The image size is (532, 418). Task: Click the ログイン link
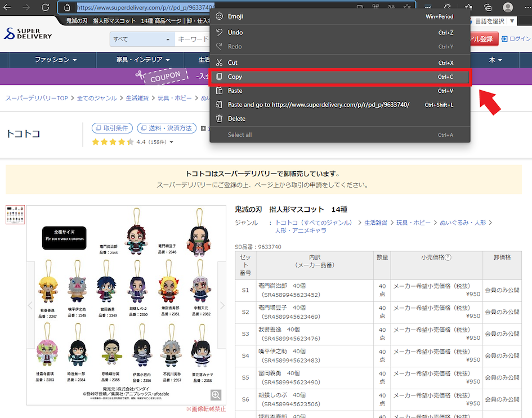(516, 39)
